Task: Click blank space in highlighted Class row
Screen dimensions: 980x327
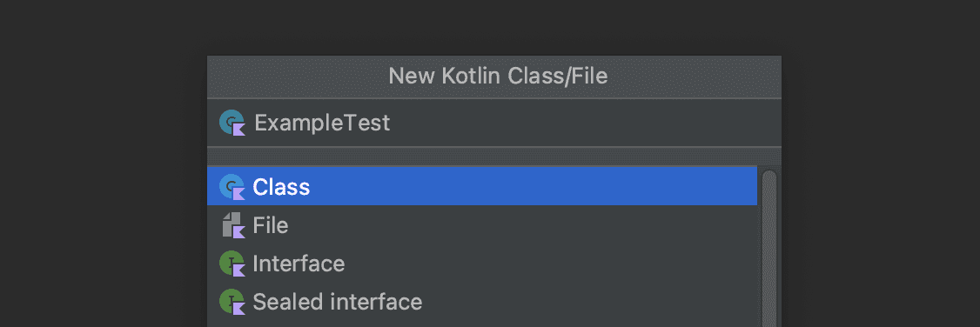Action: coord(531,187)
